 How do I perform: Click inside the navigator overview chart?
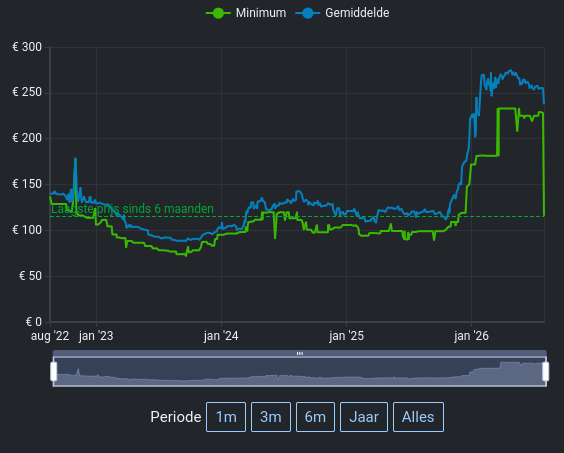[x=300, y=372]
